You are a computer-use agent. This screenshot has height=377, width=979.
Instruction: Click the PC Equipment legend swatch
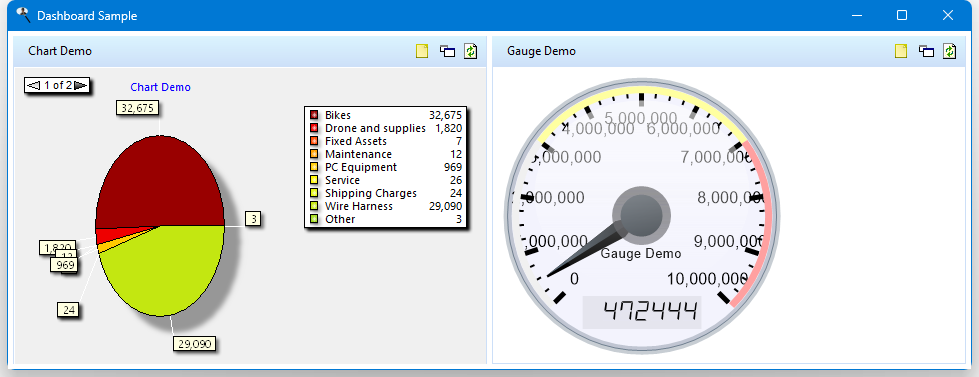(313, 167)
